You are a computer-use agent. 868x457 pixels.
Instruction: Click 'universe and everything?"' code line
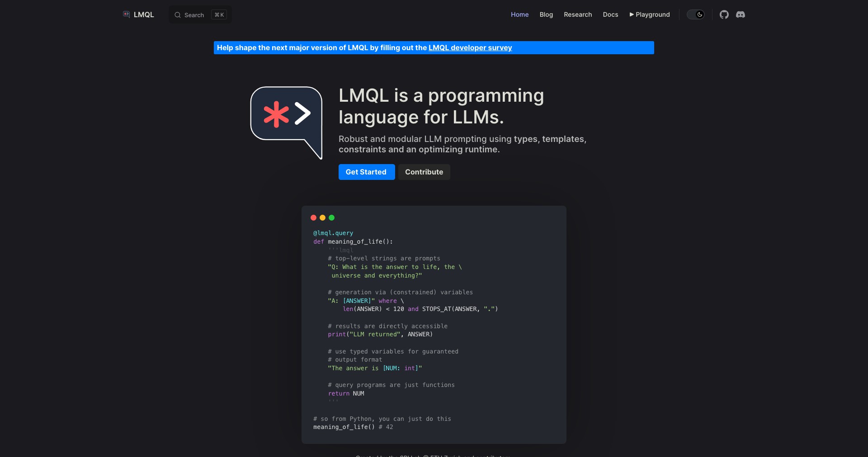(x=377, y=276)
